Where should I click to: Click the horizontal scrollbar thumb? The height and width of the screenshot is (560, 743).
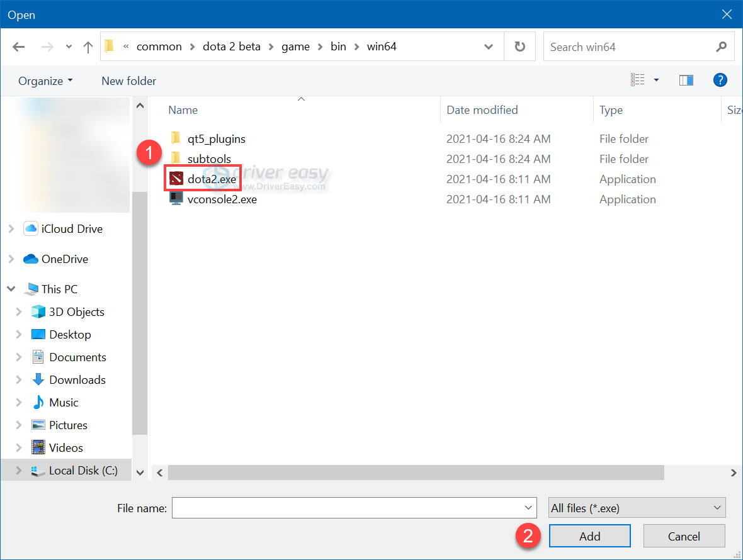tap(416, 473)
